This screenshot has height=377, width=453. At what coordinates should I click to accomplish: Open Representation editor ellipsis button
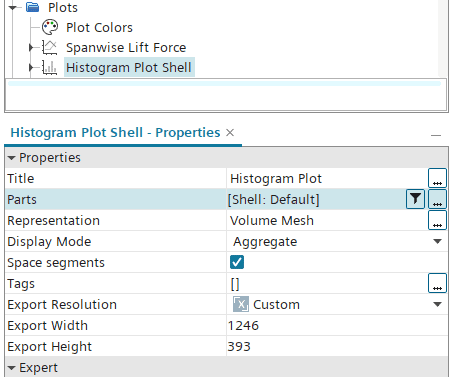coord(437,220)
